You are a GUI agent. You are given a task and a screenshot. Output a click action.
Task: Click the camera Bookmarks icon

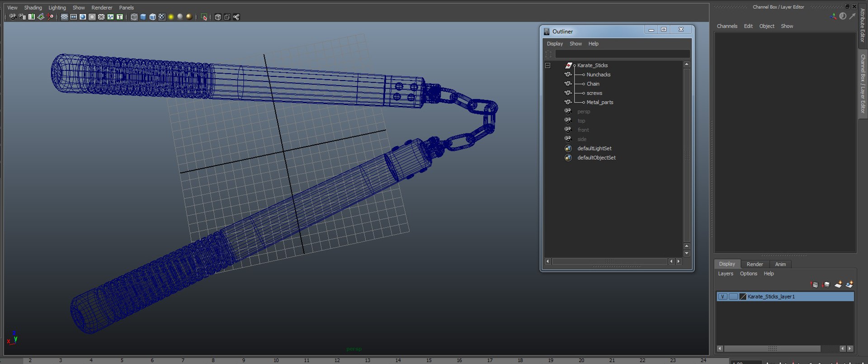(31, 17)
